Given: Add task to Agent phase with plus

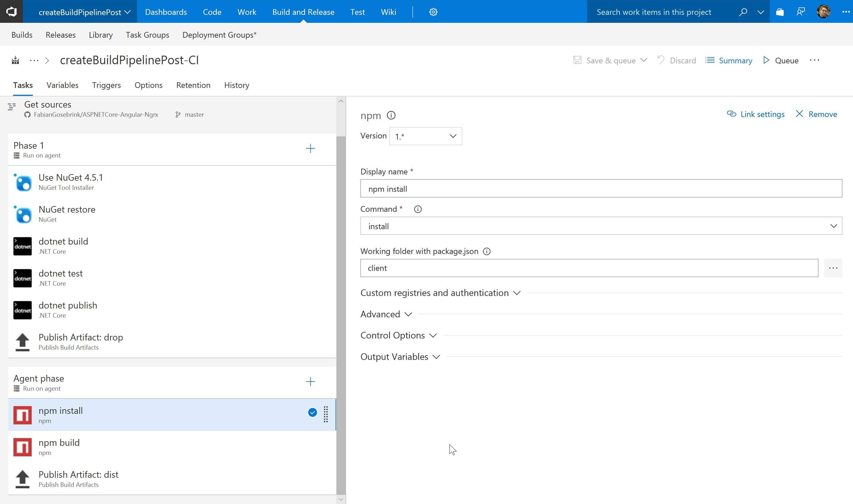Looking at the screenshot, I should pyautogui.click(x=310, y=382).
